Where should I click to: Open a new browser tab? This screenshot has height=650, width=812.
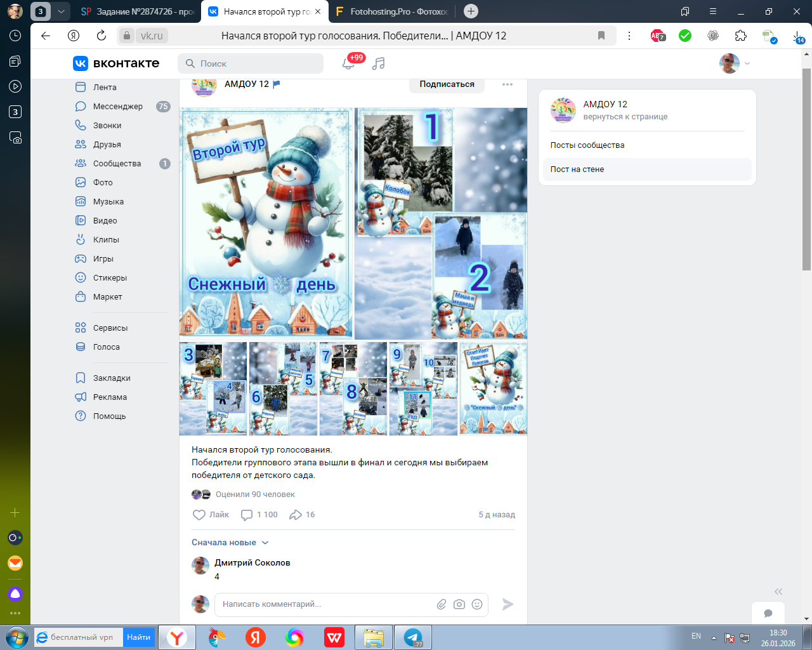coord(471,11)
